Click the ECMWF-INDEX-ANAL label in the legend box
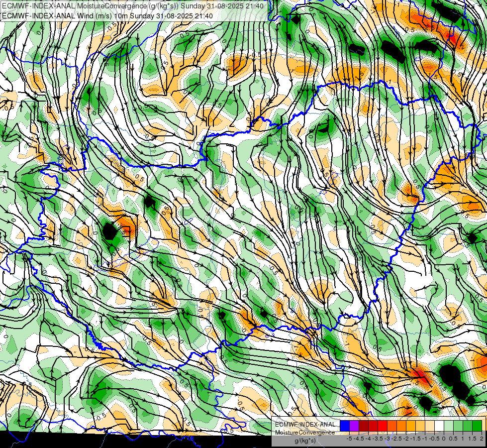Image resolution: width=487 pixels, height=448 pixels. click(305, 425)
